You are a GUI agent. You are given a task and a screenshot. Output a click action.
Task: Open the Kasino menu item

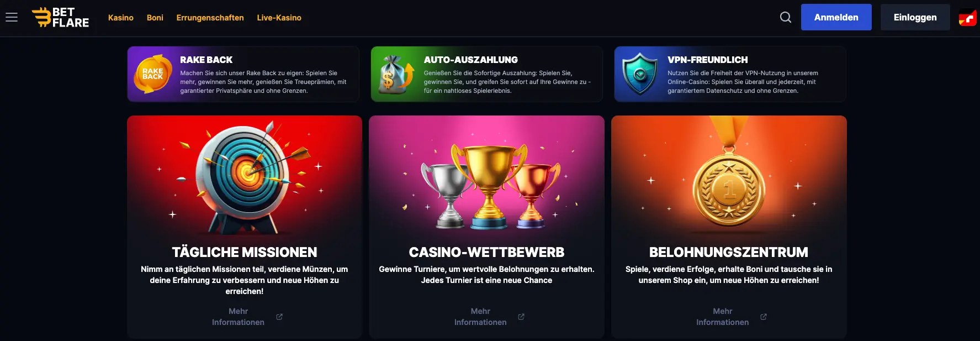pos(121,18)
